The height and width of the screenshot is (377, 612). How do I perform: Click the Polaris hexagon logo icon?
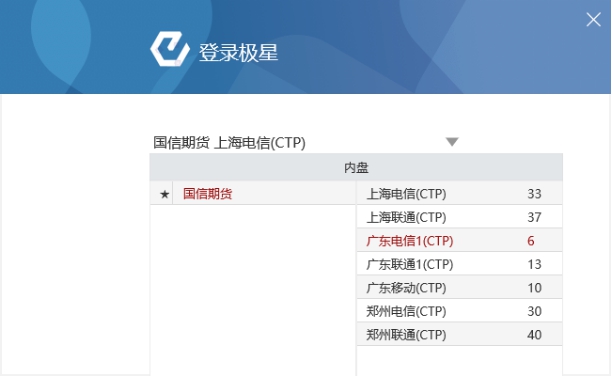click(x=170, y=49)
